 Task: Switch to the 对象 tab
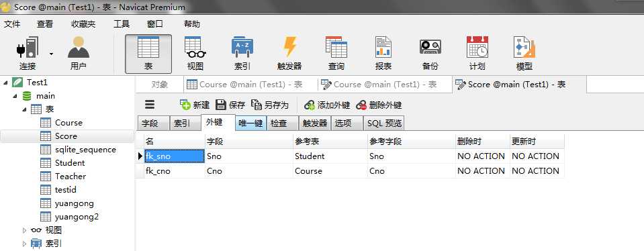point(159,85)
